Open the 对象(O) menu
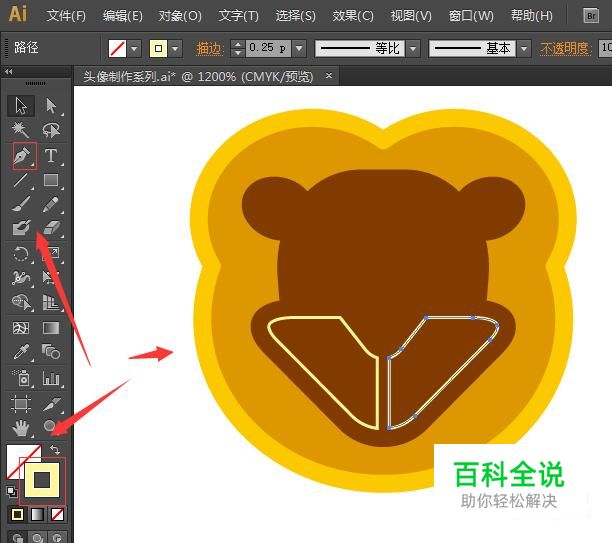The image size is (612, 543). tap(180, 16)
